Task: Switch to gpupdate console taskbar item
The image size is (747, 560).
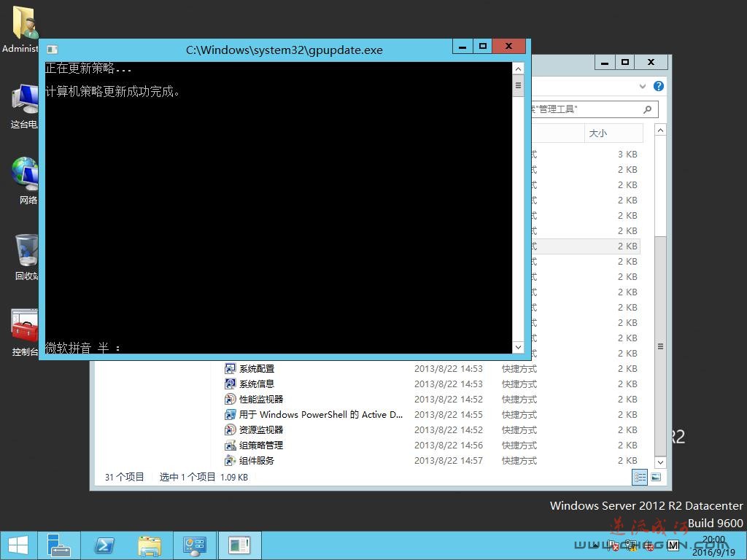Action: pyautogui.click(x=239, y=545)
